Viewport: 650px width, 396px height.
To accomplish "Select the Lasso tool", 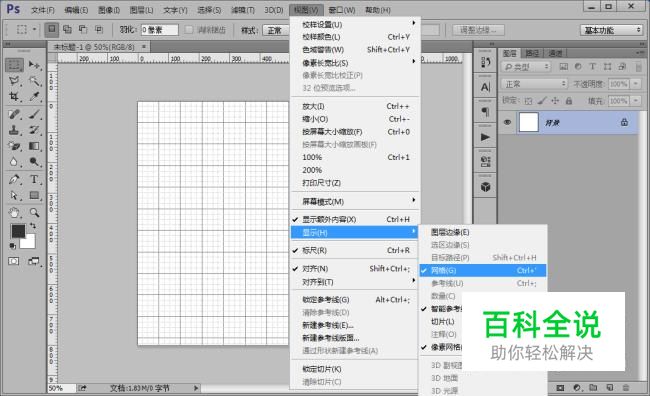I will tap(14, 81).
